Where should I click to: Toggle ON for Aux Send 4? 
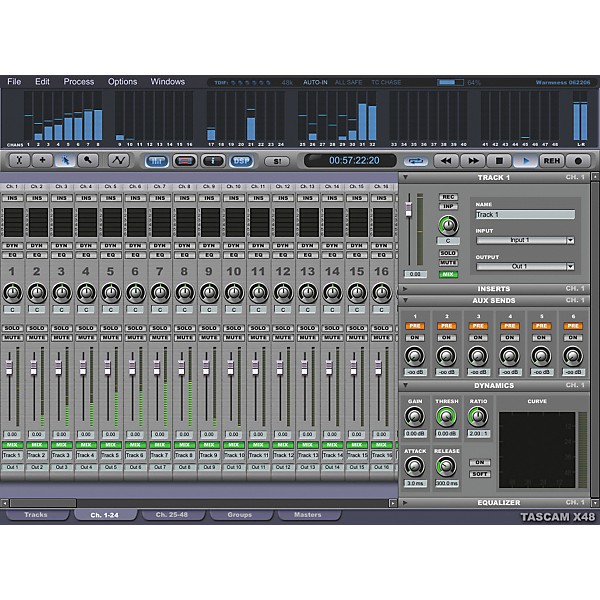(510, 338)
